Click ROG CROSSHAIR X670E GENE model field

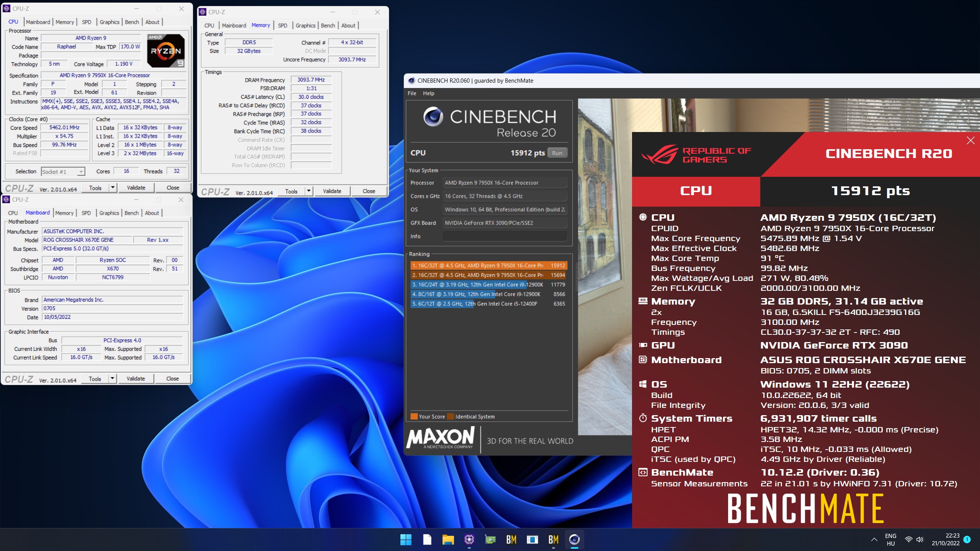[x=87, y=240]
